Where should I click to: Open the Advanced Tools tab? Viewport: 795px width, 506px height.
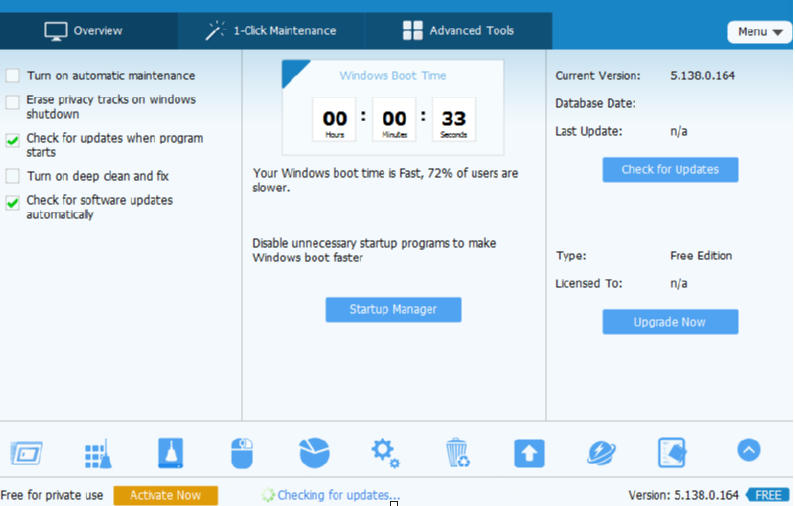(x=458, y=31)
